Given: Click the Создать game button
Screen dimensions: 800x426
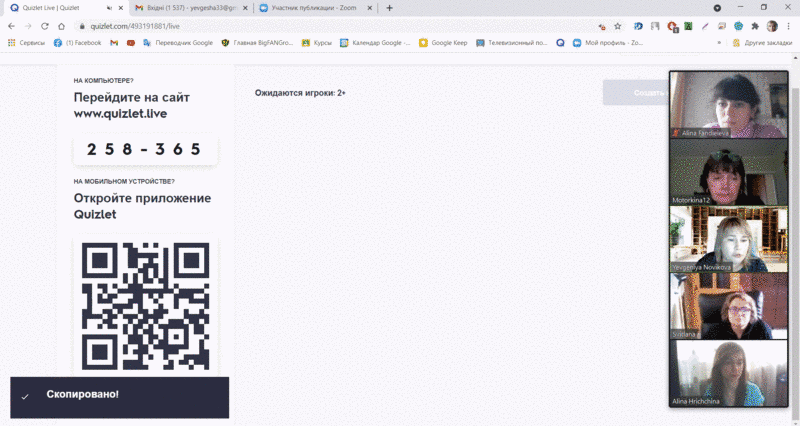Looking at the screenshot, I should [636, 93].
